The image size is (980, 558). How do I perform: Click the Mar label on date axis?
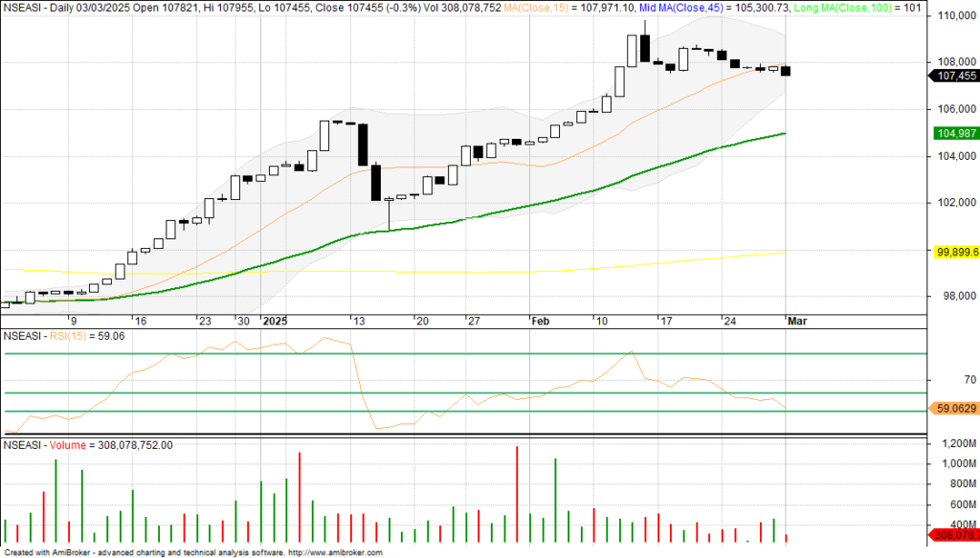(796, 322)
